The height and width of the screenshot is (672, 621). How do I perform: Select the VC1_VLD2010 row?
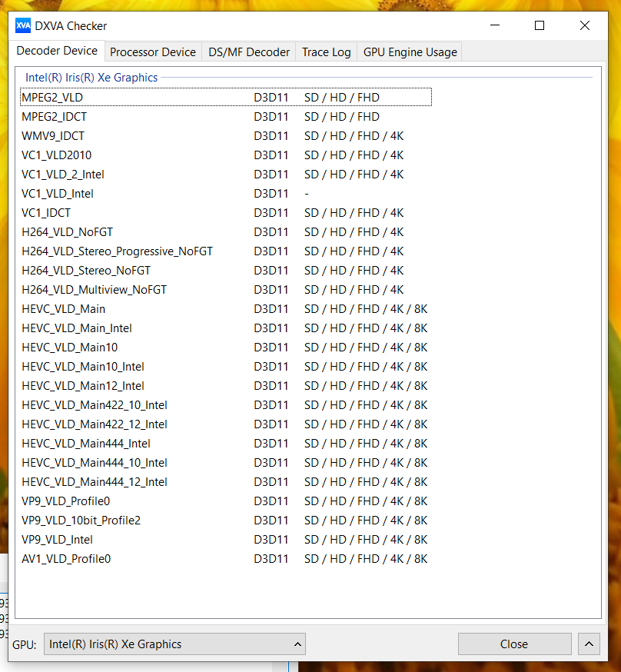point(226,155)
